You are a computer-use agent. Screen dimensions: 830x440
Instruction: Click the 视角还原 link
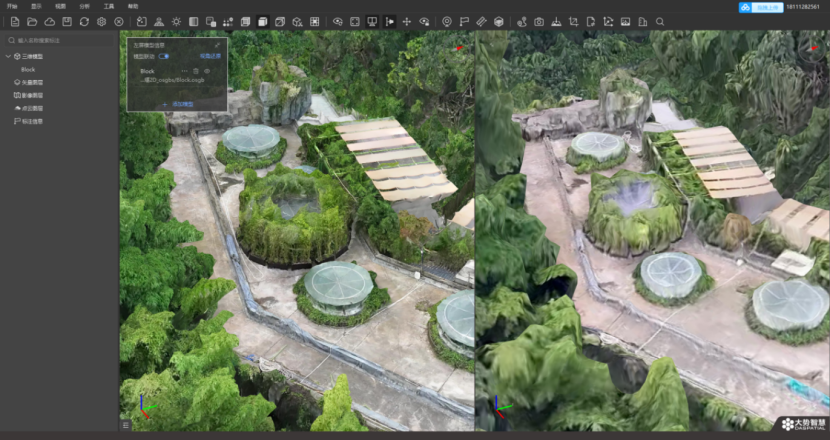[x=210, y=56]
